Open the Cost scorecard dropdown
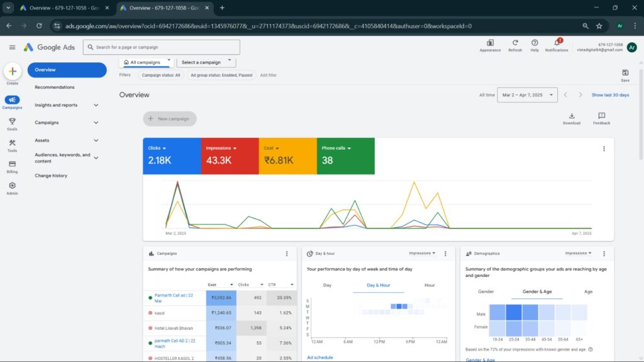 click(271, 148)
